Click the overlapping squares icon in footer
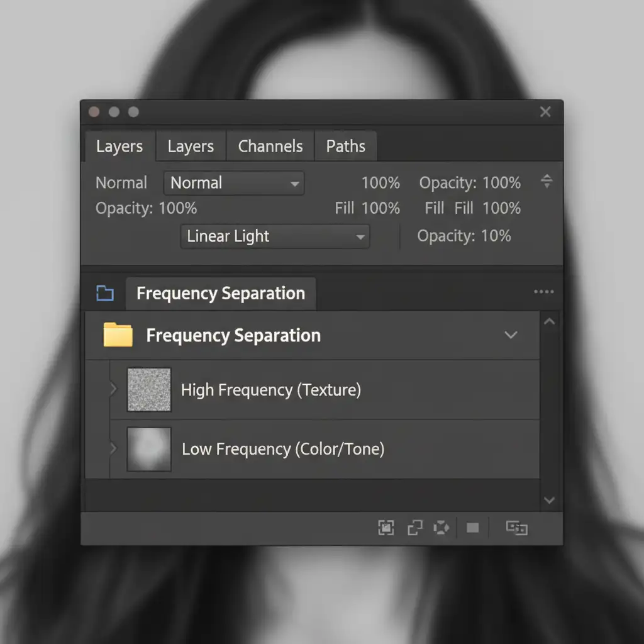 415,528
